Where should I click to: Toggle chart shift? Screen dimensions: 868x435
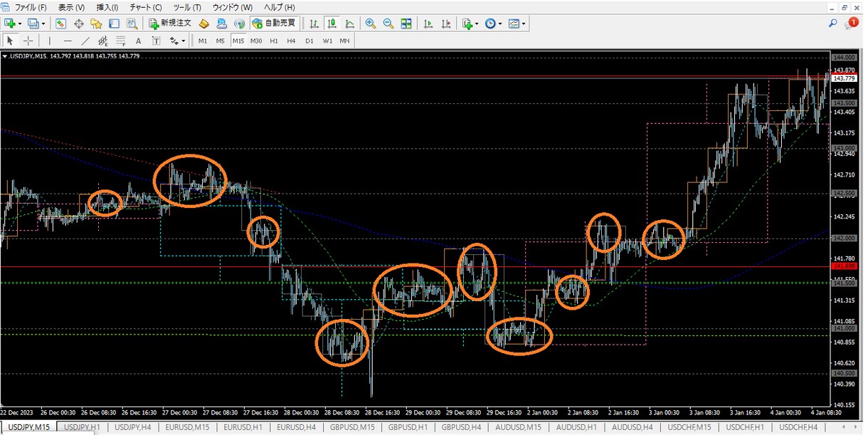[x=445, y=23]
